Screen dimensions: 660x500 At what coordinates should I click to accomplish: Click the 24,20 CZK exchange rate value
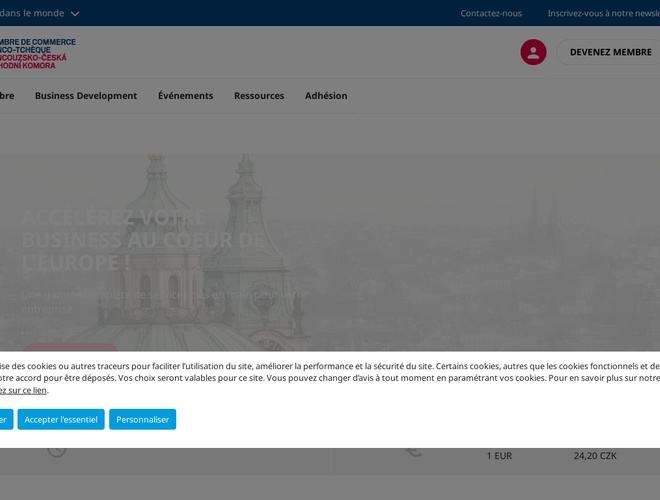595,456
